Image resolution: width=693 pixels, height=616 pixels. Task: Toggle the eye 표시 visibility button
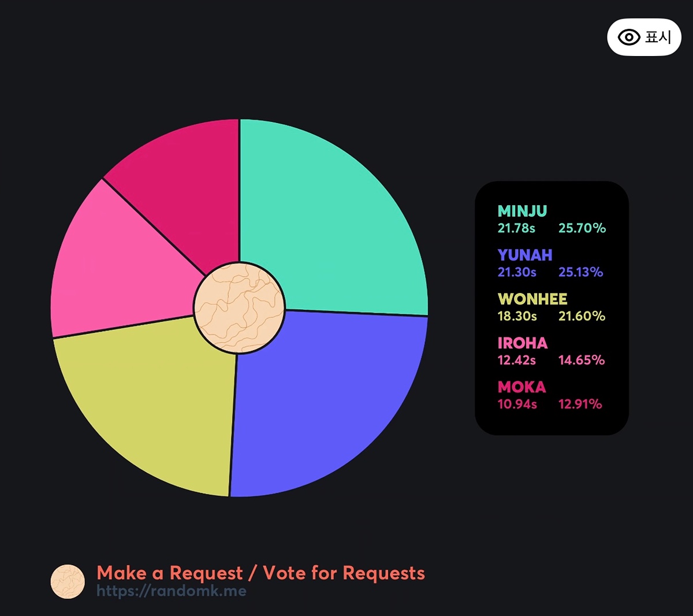click(x=644, y=38)
